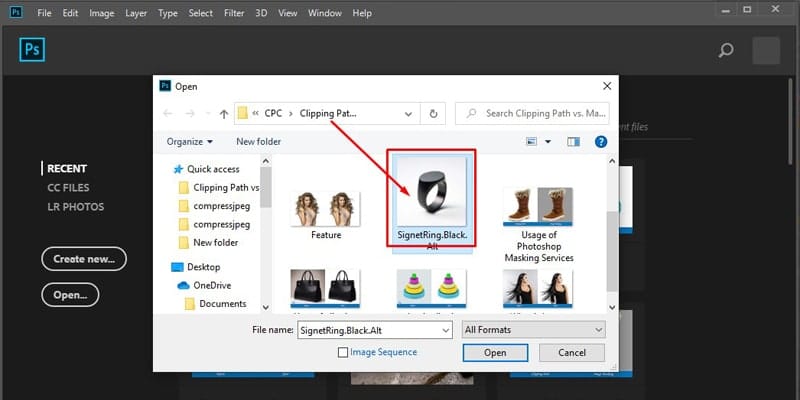Open the dialog help question mark
The height and width of the screenshot is (400, 800).
tap(601, 142)
